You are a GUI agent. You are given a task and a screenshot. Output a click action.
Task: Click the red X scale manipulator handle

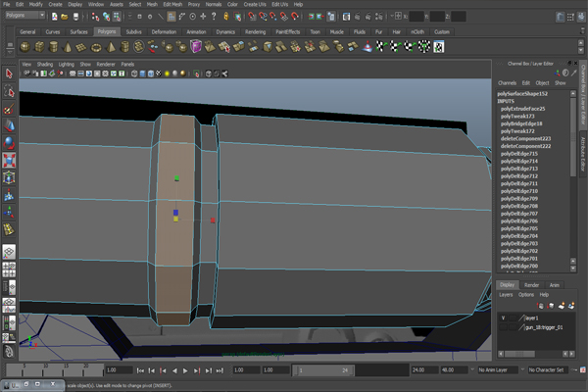click(213, 220)
